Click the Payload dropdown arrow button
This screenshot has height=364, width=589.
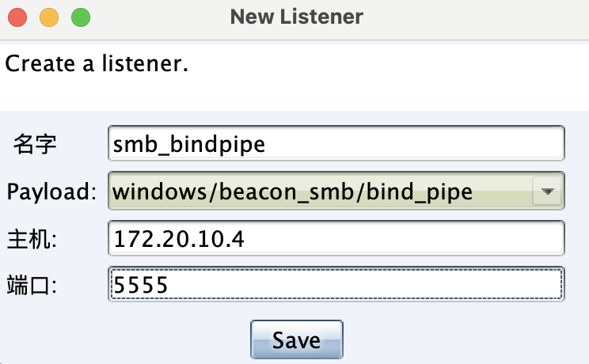pyautogui.click(x=548, y=191)
